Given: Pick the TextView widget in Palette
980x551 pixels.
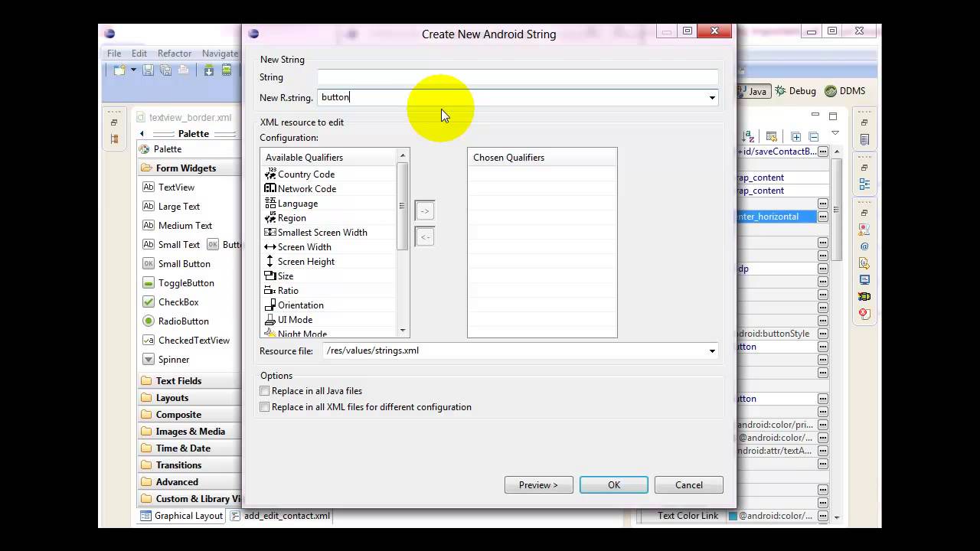Looking at the screenshot, I should tap(168, 187).
